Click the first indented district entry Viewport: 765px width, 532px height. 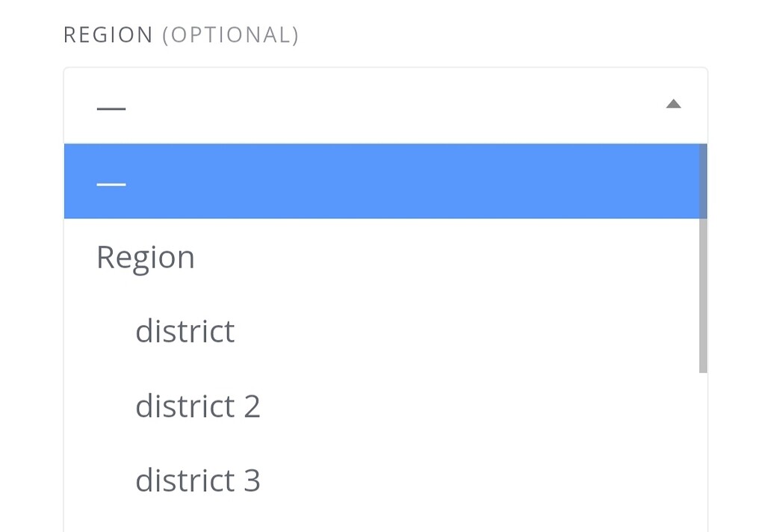[x=185, y=331]
